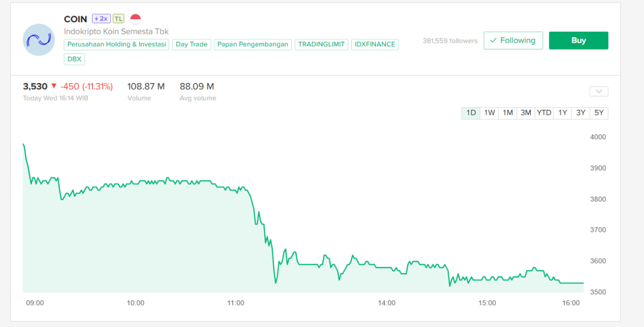Switch chart to 1M timeframe
644x327 pixels.
[x=508, y=113]
